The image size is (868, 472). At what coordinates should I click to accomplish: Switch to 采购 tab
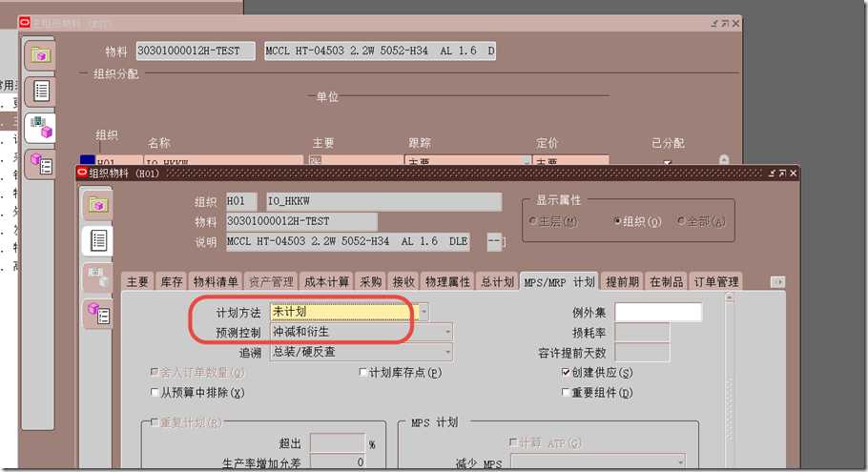[370, 281]
